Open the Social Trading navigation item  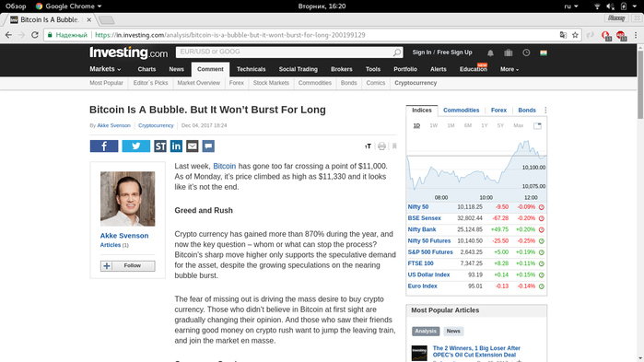point(299,69)
